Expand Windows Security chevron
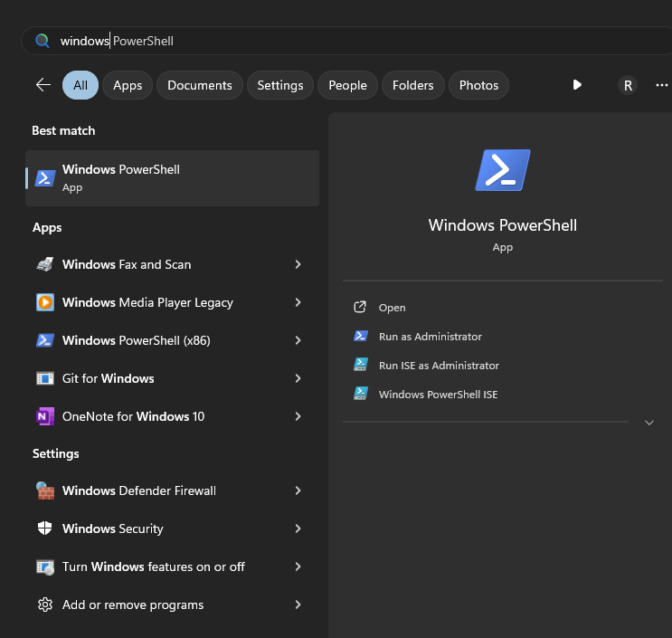 pyautogui.click(x=298, y=528)
